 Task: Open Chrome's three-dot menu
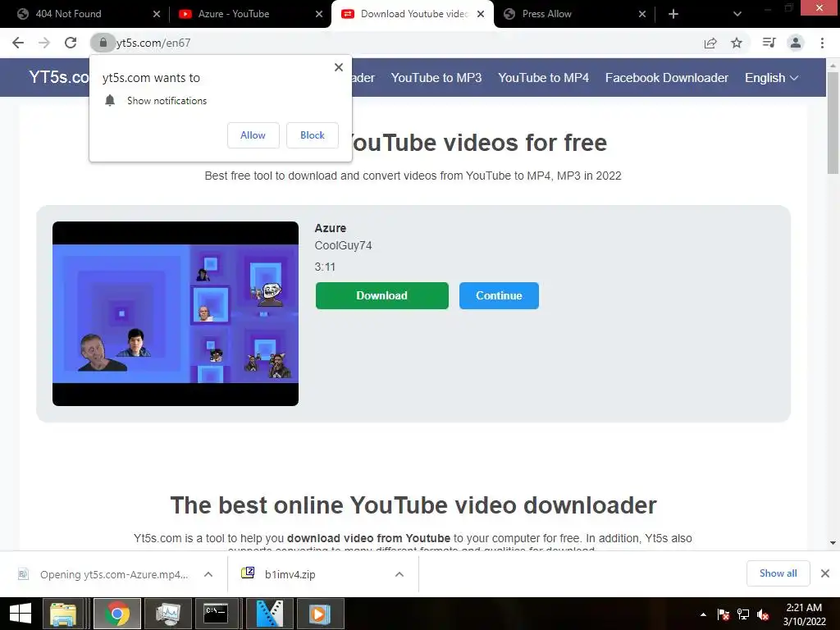(822, 43)
